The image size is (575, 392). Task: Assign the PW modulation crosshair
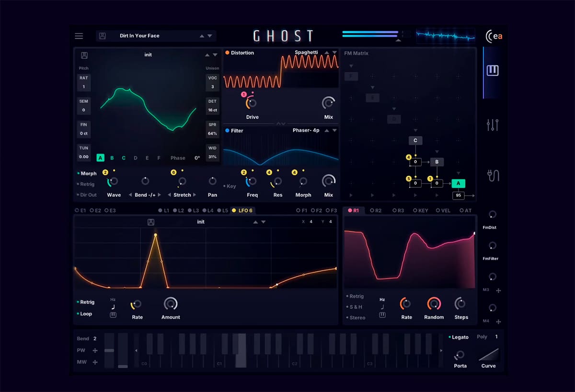[x=95, y=350]
